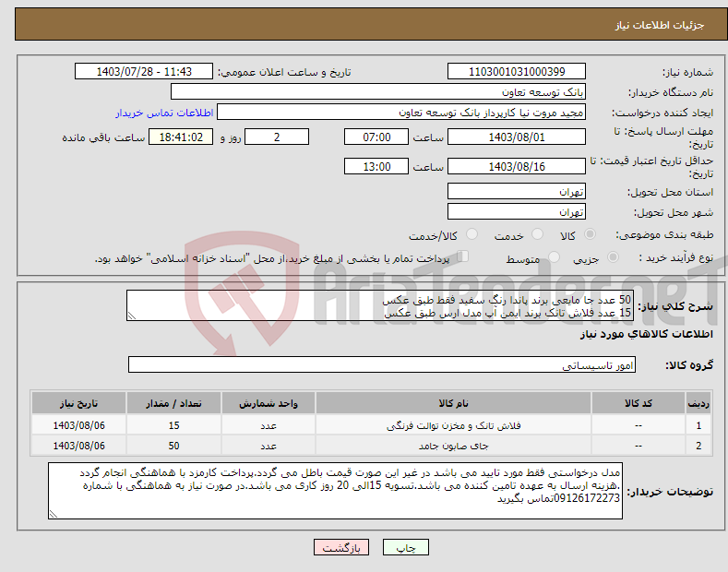Select the متوسط purchase type radio
728x572 pixels.
pos(554,256)
